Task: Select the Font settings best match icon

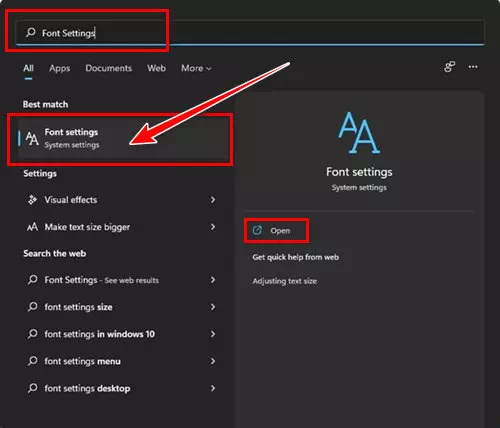Action: coord(32,138)
